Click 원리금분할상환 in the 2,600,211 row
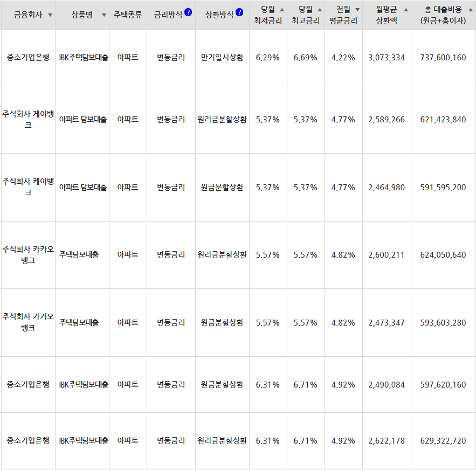 click(222, 254)
